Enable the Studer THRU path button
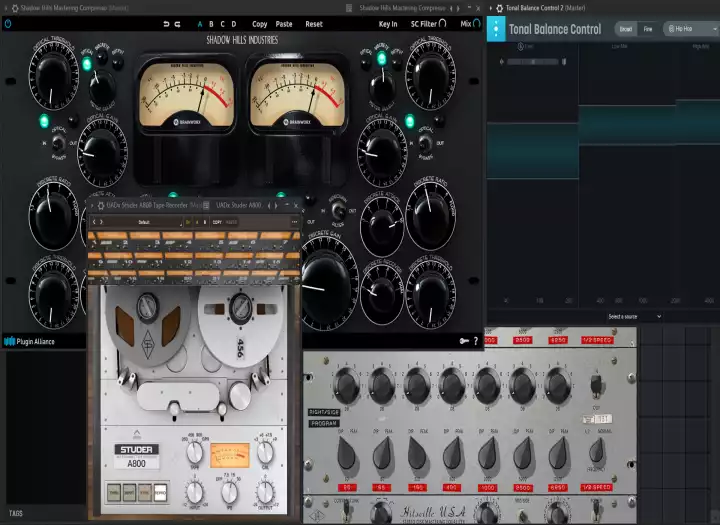 click(x=114, y=492)
